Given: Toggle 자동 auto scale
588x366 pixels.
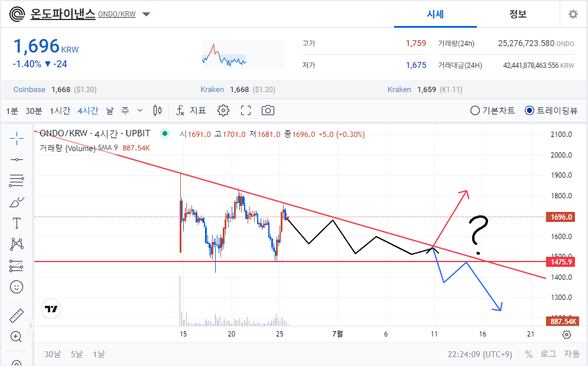Looking at the screenshot, I should (572, 354).
